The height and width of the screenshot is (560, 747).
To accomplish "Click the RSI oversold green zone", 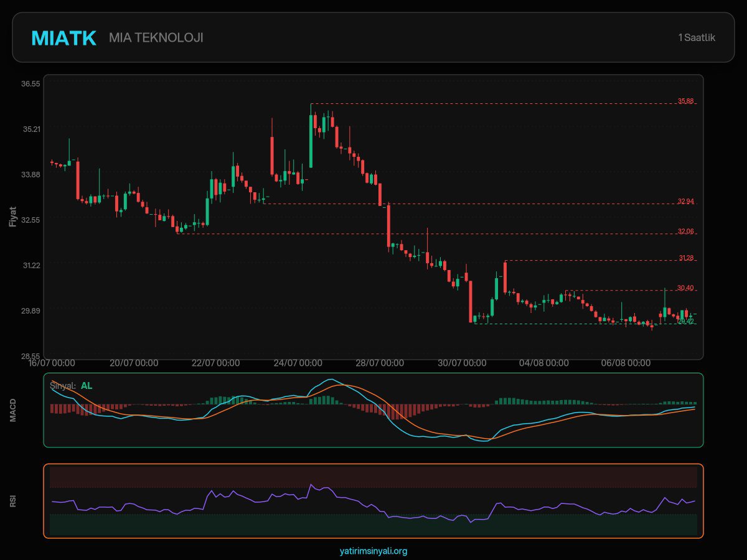I will [374, 525].
